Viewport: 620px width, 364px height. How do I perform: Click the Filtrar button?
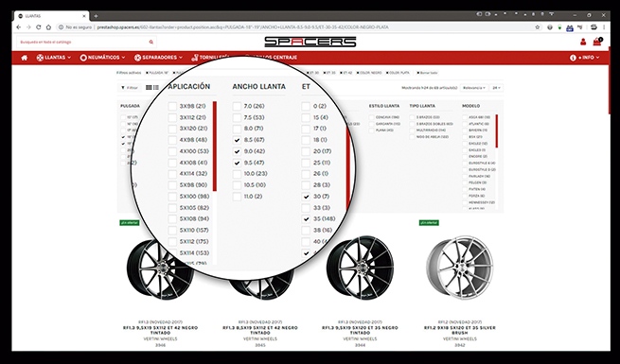pos(130,88)
